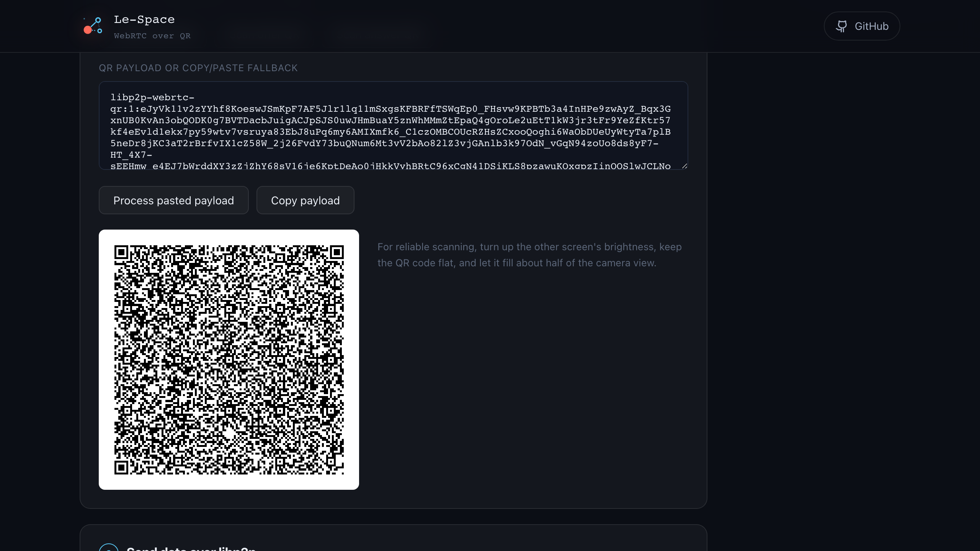This screenshot has width=980, height=551.
Task: Click the 'WebRTC over QR' subtitle
Action: point(152,36)
